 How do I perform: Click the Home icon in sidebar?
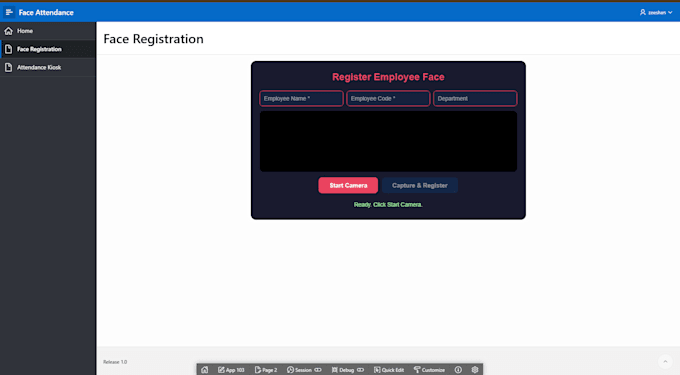point(8,31)
